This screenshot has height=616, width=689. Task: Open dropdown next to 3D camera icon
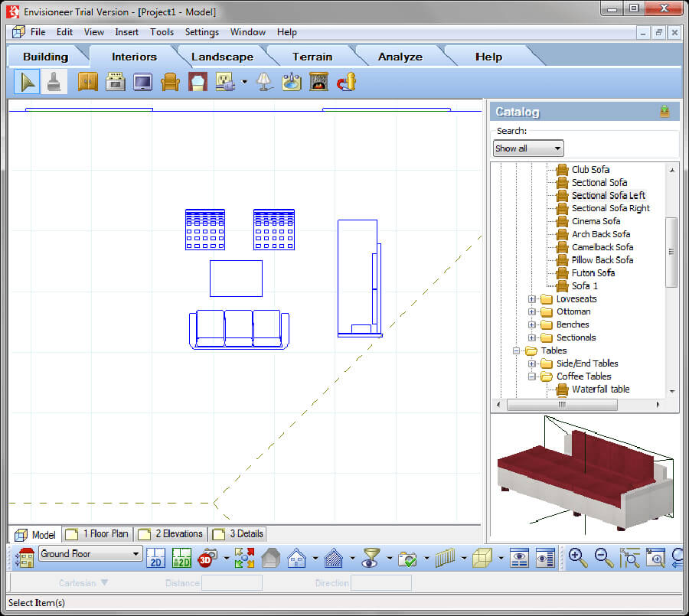(x=227, y=559)
